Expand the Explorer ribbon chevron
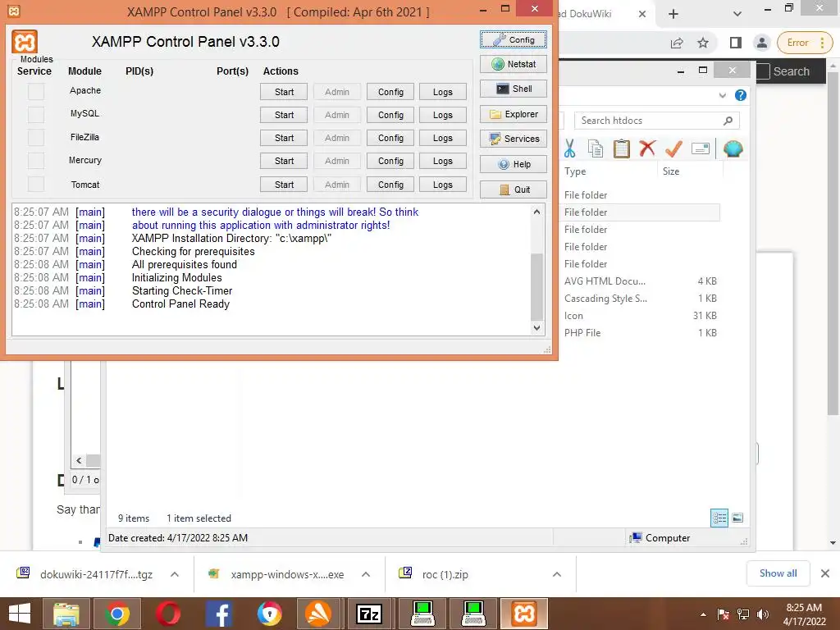The height and width of the screenshot is (630, 840). click(723, 95)
